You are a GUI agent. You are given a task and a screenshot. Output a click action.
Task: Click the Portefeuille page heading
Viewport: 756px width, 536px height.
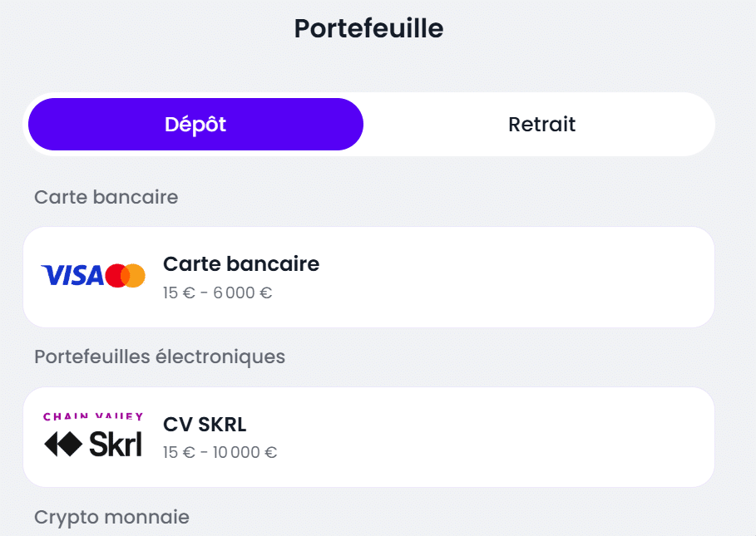point(368,28)
